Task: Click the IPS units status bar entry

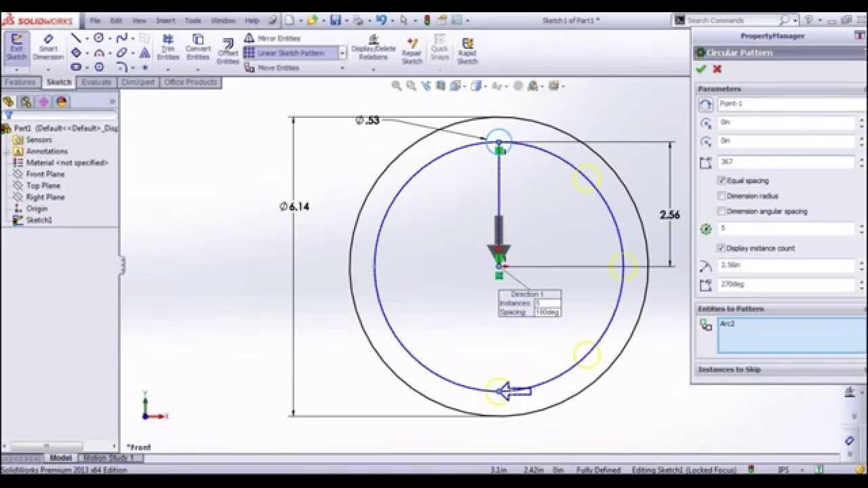Action: (784, 469)
